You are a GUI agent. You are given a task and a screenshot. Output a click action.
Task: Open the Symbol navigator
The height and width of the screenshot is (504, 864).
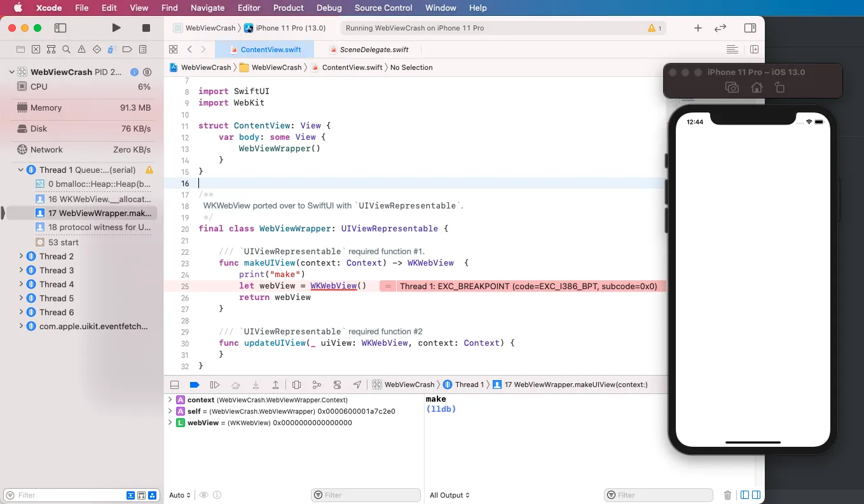[x=51, y=50]
